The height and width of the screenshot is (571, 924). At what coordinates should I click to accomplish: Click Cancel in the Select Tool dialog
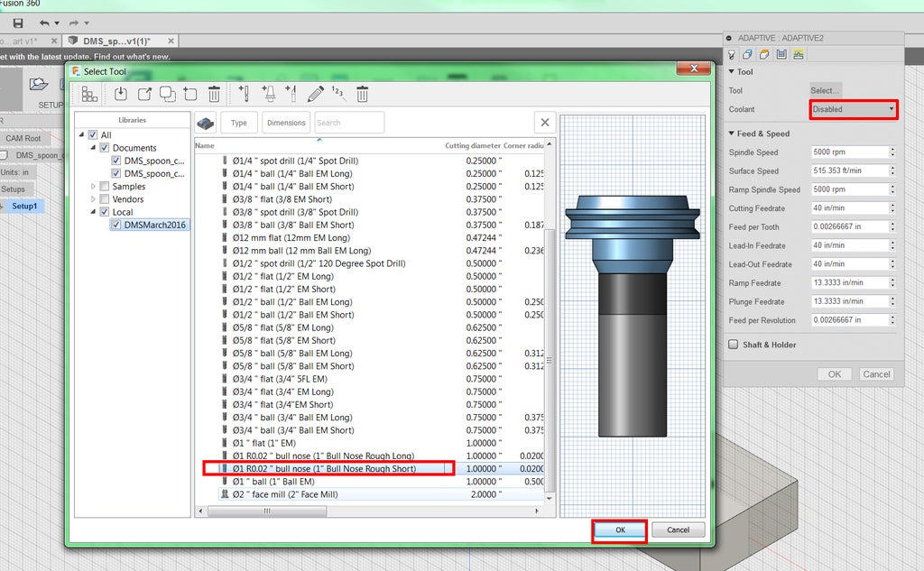pos(678,530)
